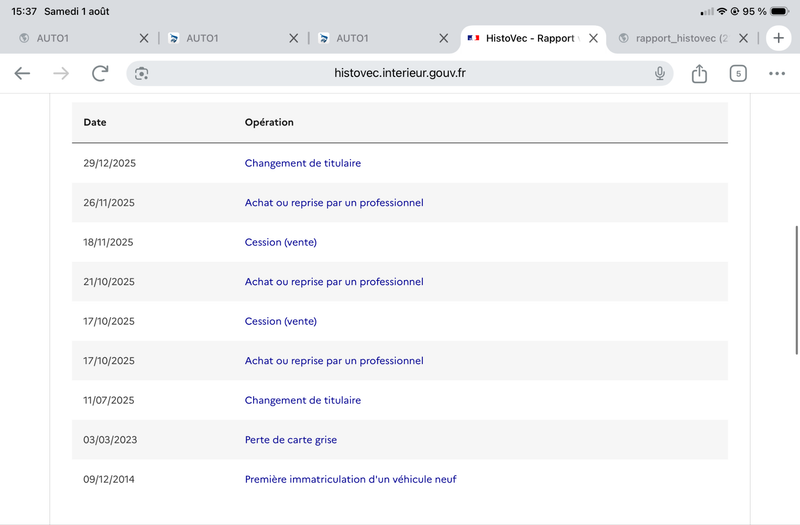Open Achat ou reprise par un professionnel dated 21/10/2025
Viewport: 800px width, 525px height.
point(334,282)
